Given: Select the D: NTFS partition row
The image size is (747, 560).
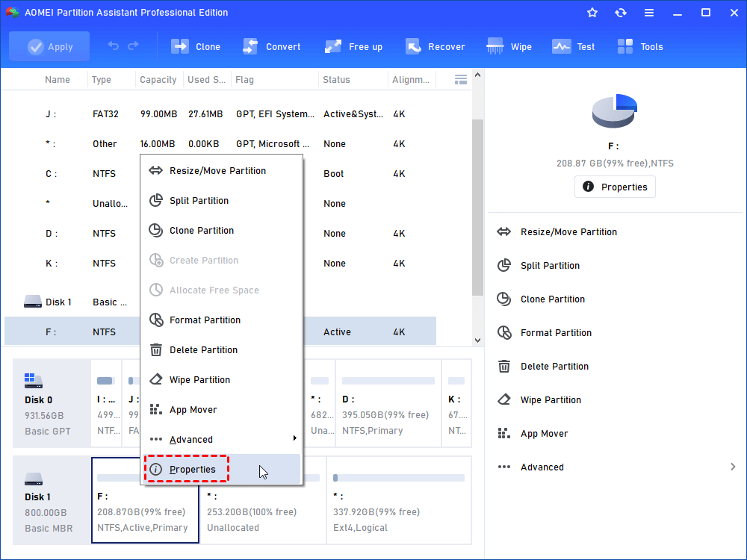Looking at the screenshot, I should 220,233.
